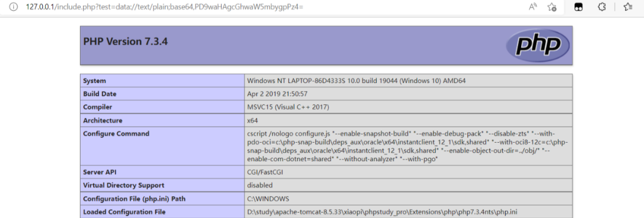Select the Configure Command label
This screenshot has height=218, width=644.
[x=116, y=134]
